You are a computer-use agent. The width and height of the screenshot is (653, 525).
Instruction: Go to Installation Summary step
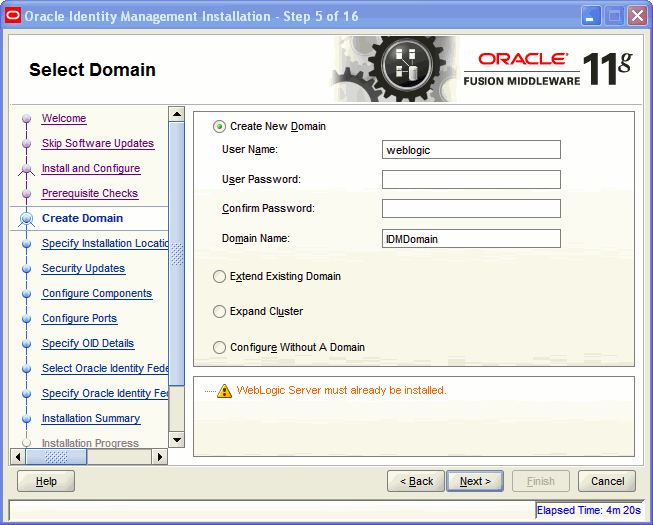91,418
